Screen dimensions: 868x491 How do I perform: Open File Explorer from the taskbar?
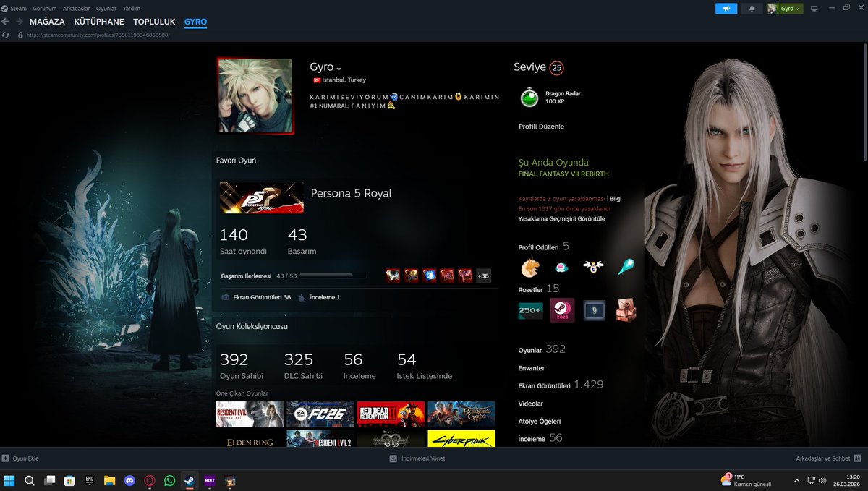point(109,480)
